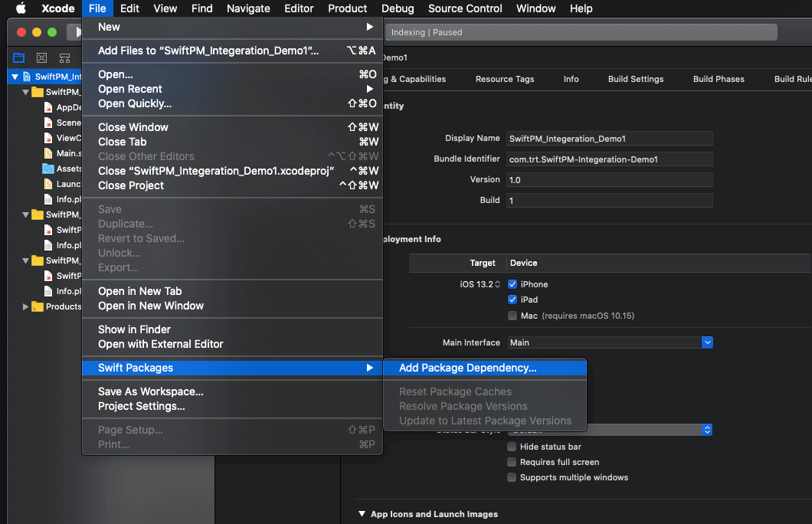This screenshot has width=812, height=524.
Task: Open the Source Control menu
Action: point(465,8)
